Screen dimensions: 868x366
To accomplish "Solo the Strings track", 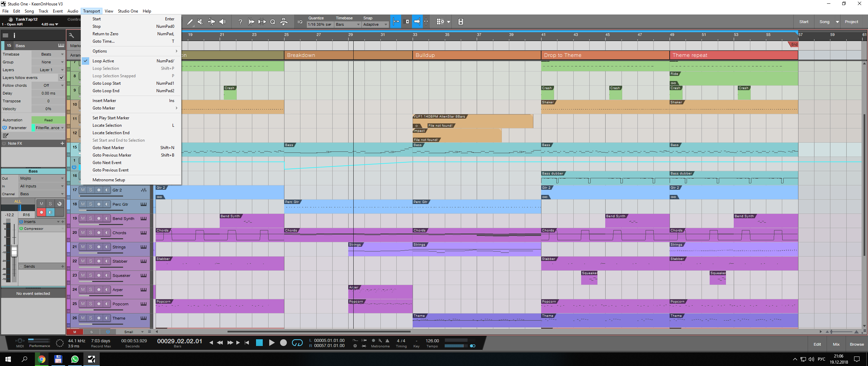I will coord(91,247).
